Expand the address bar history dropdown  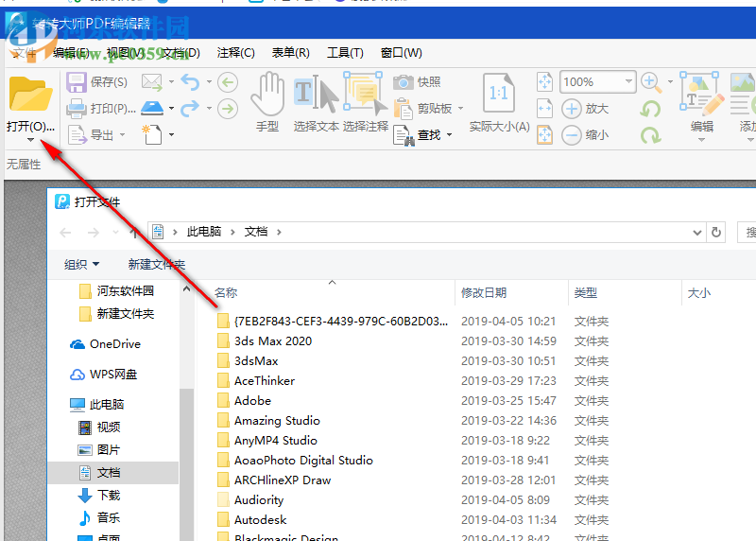coord(696,233)
